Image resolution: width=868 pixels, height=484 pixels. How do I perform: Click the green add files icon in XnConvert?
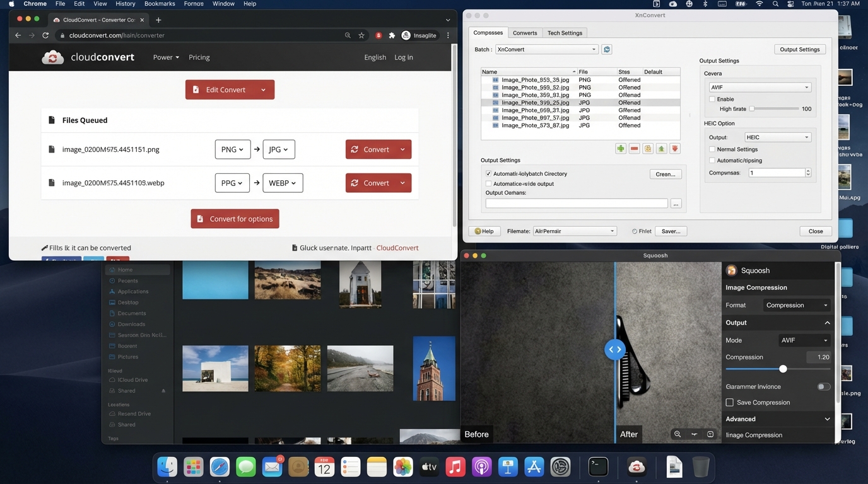[x=621, y=149]
